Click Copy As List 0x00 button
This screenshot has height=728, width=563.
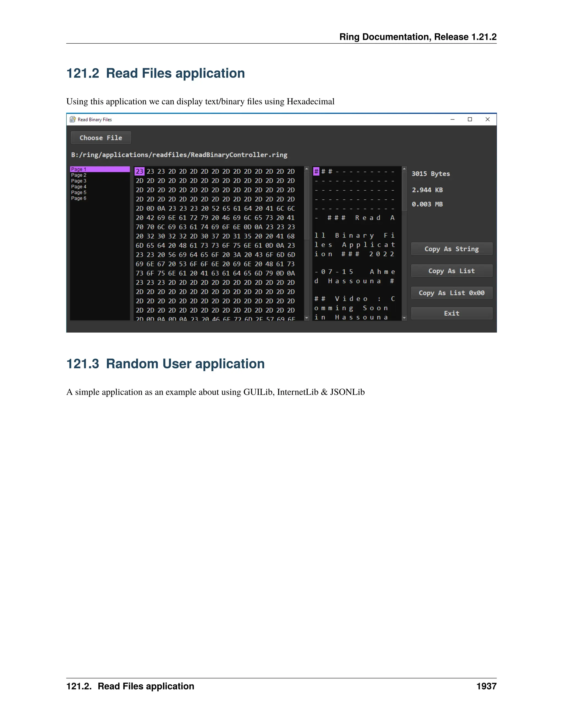pos(451,293)
